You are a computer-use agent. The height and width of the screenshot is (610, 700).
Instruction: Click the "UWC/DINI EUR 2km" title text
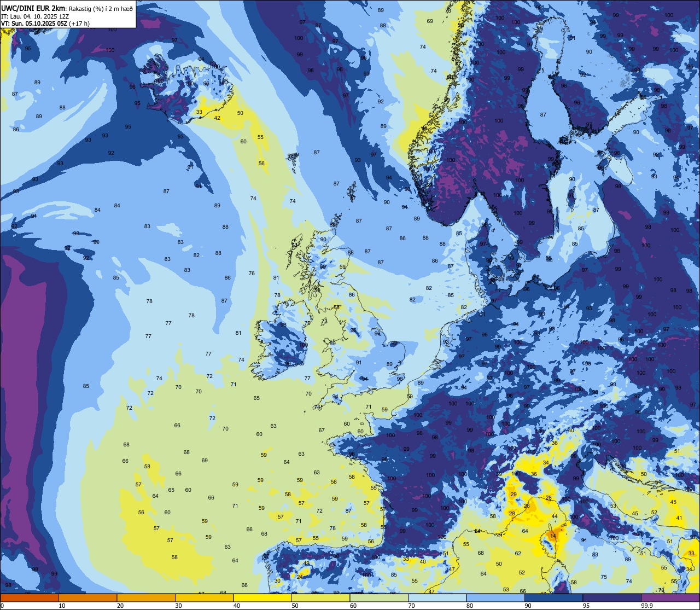[x=33, y=8]
